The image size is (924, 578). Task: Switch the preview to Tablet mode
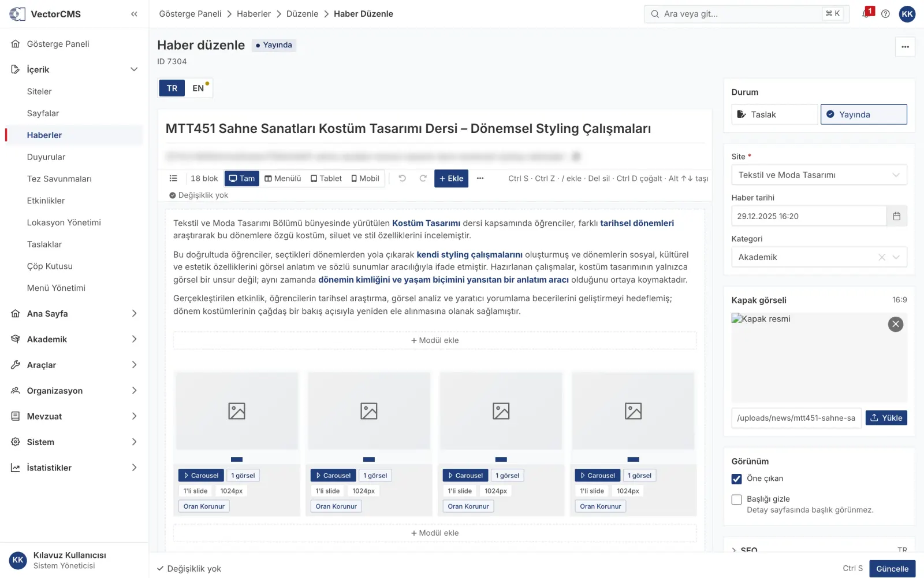pos(326,179)
